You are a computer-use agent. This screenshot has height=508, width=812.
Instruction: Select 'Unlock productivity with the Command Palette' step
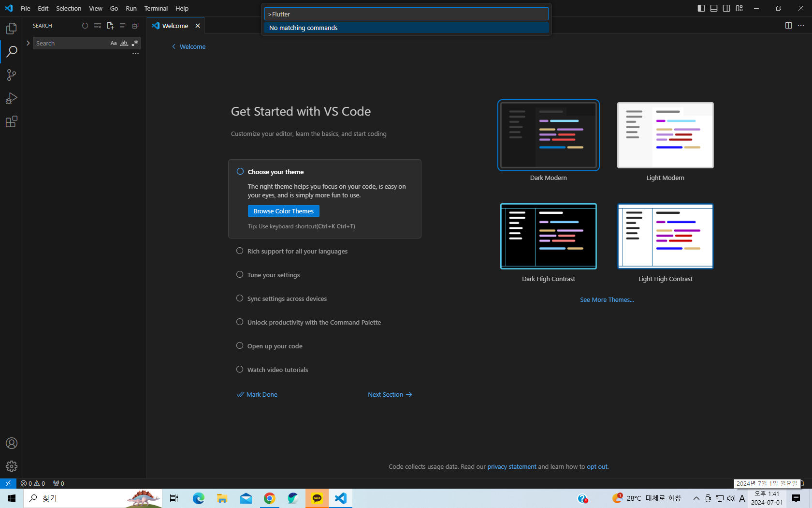[x=309, y=322]
